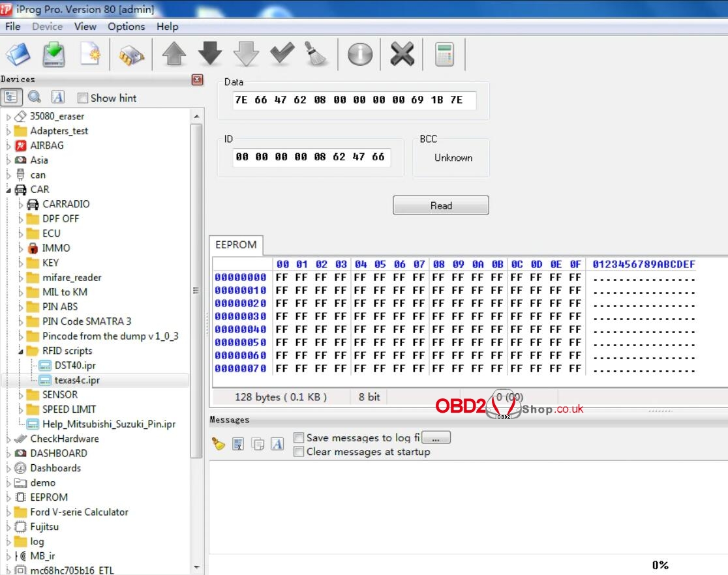
Task: Click the broom icon in Messages panel
Action: [219, 444]
